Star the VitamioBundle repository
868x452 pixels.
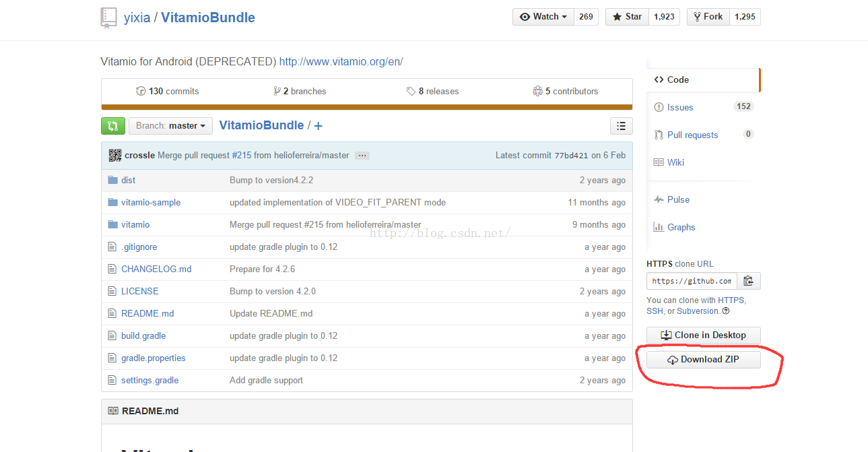point(626,17)
